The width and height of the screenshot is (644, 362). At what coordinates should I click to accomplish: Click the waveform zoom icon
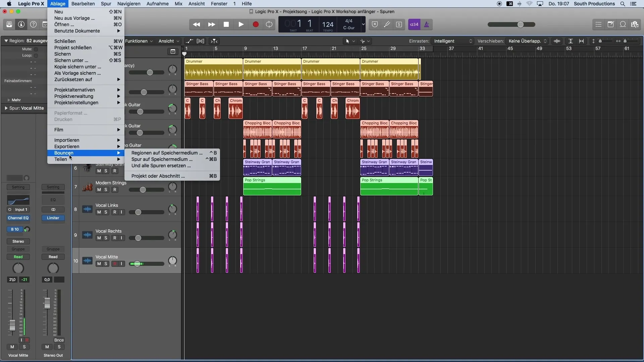[x=557, y=41]
